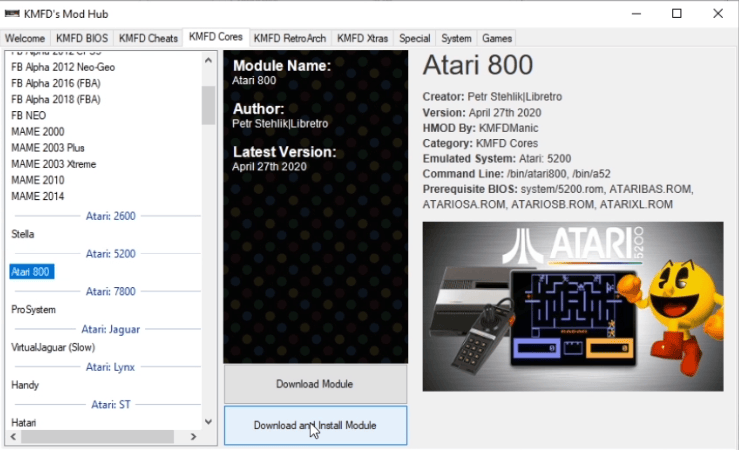Minimize the KMFD's Mod Hub window
Image resolution: width=739 pixels, height=450 pixels.
pyautogui.click(x=636, y=14)
